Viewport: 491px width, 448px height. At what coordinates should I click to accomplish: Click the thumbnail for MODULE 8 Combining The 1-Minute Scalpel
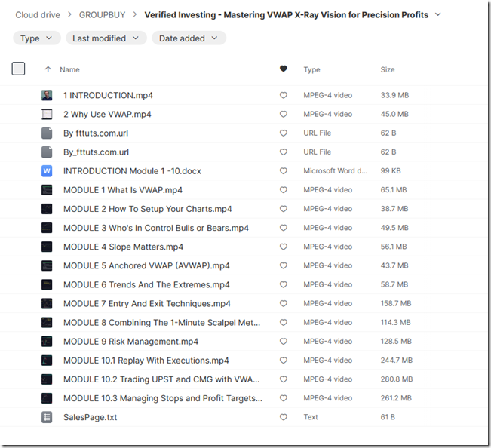(x=47, y=323)
